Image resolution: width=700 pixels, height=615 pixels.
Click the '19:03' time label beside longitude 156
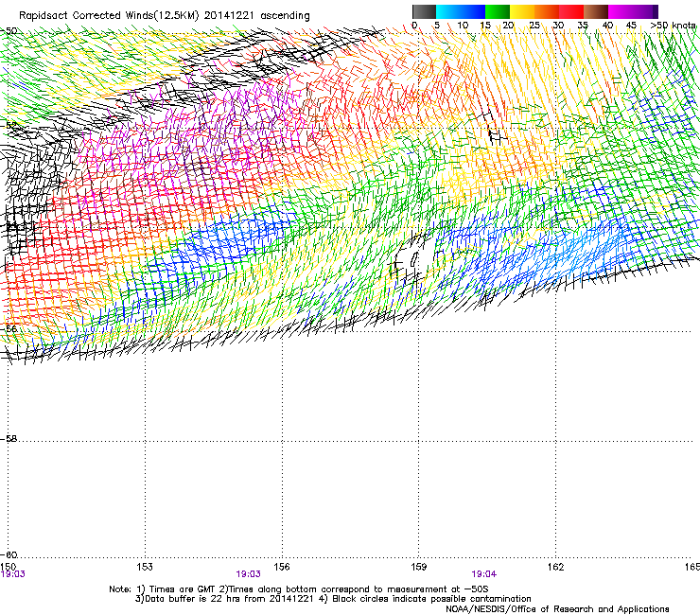[x=248, y=574]
